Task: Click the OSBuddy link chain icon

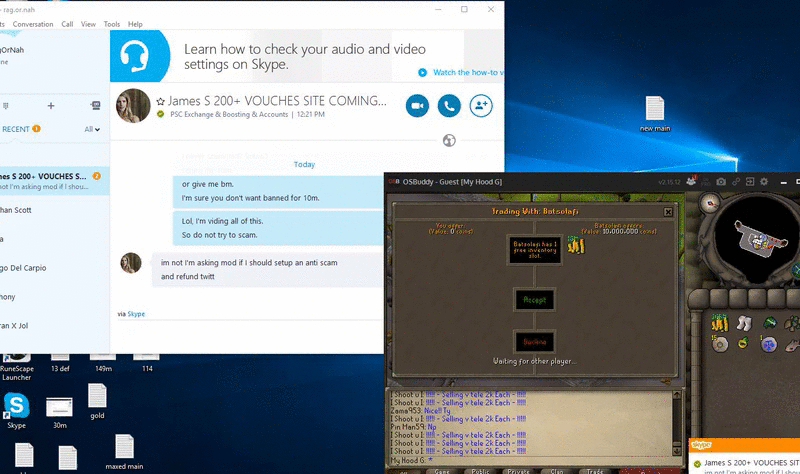Action: [x=736, y=182]
